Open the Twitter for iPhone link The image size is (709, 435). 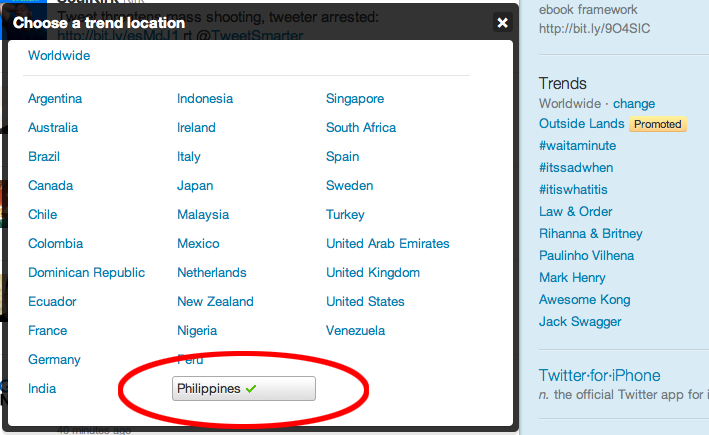599,376
